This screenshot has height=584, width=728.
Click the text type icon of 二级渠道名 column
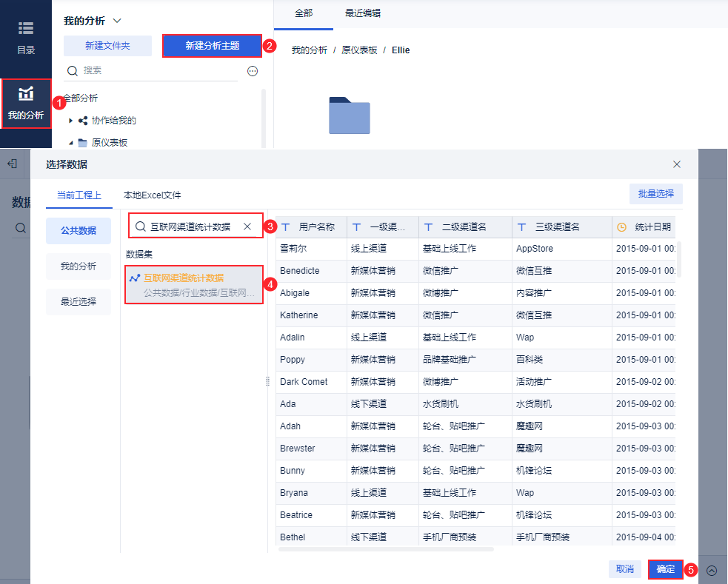pos(429,227)
